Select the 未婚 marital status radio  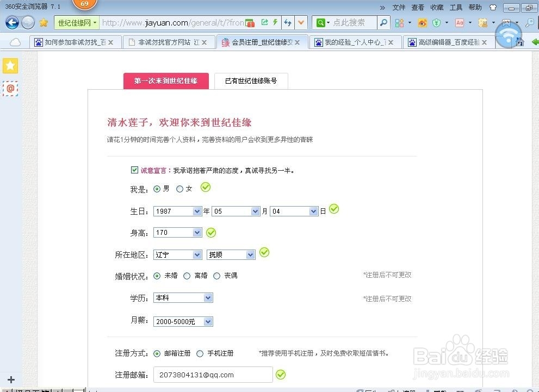tap(157, 276)
